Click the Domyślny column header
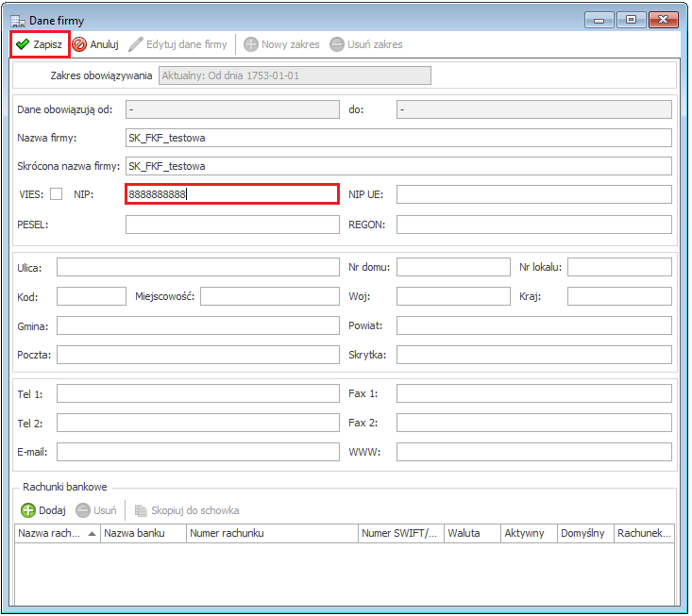The width and height of the screenshot is (692, 616). point(586,534)
